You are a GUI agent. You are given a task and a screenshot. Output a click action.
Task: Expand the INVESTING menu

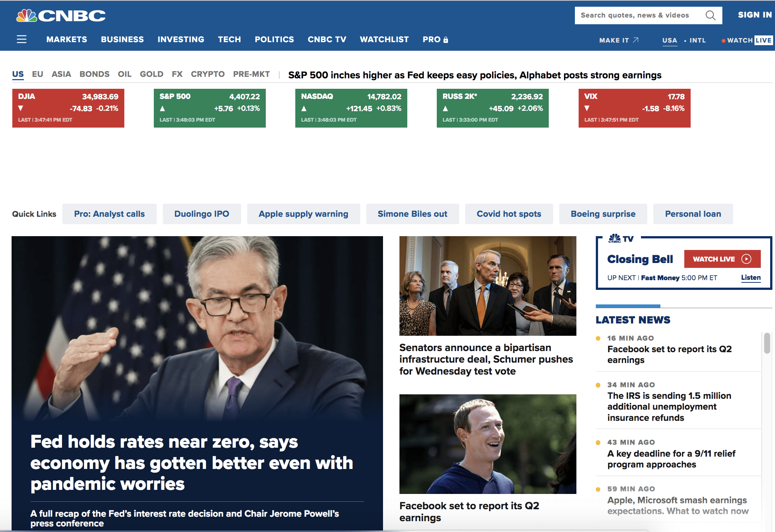coord(181,40)
